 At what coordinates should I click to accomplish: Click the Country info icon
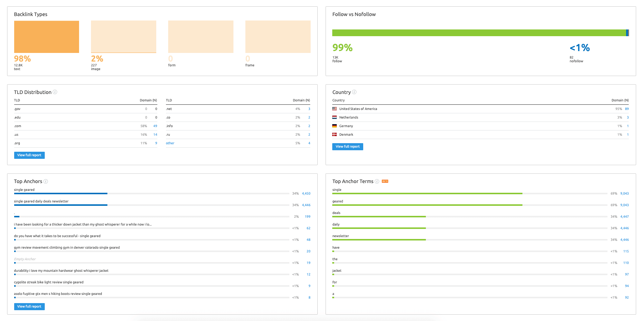tap(354, 92)
